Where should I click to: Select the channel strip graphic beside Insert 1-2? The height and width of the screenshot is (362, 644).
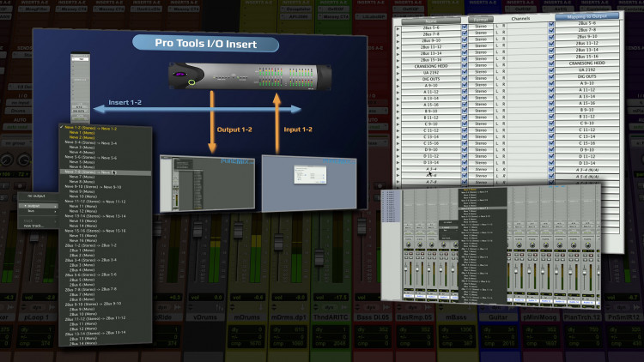click(80, 87)
